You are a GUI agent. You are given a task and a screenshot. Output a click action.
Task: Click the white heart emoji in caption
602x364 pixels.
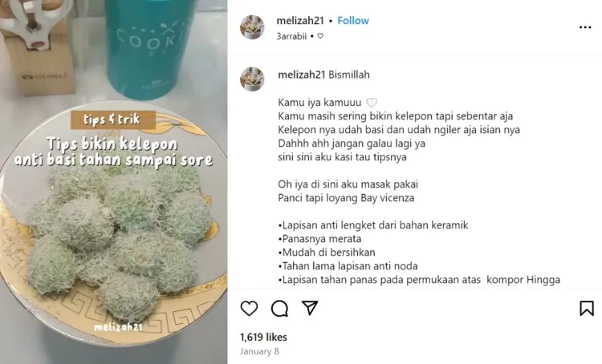pyautogui.click(x=372, y=103)
